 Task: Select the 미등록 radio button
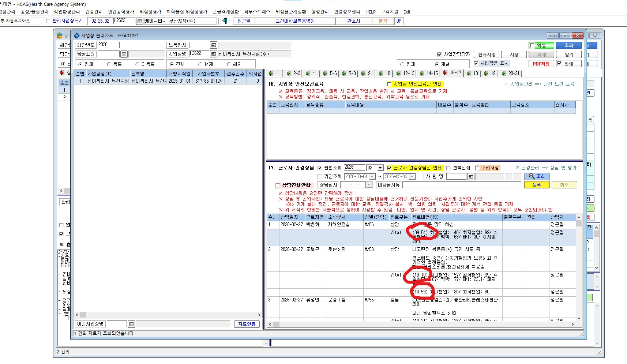click(x=137, y=64)
